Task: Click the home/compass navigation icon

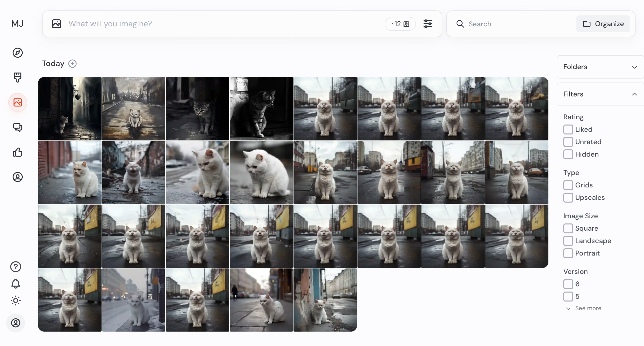Action: click(17, 52)
